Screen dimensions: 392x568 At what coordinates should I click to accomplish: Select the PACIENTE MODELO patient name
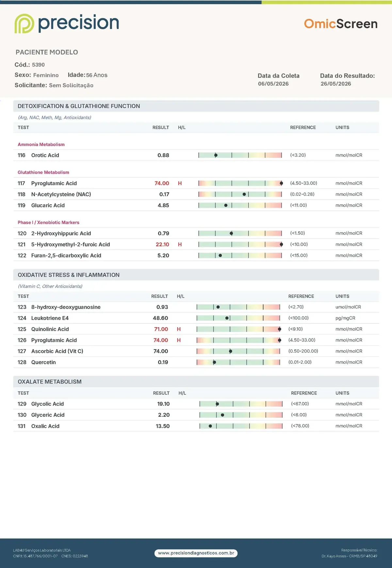(x=47, y=52)
